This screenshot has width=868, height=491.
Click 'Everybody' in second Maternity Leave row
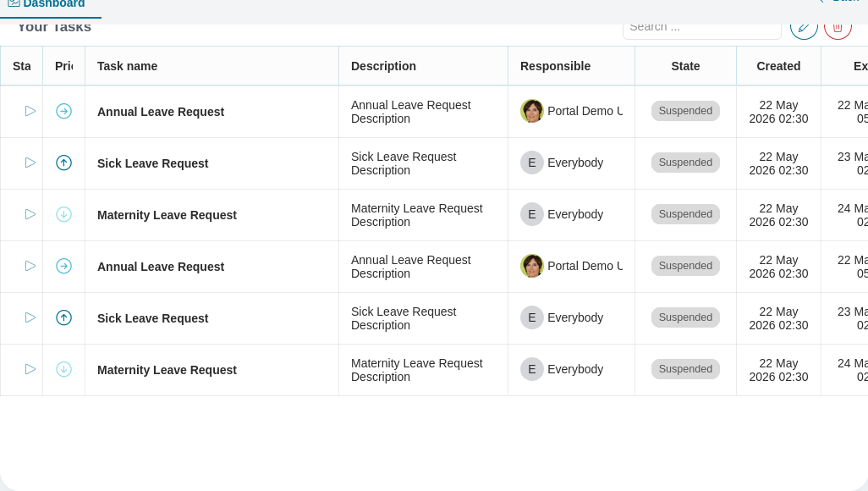pos(575,369)
